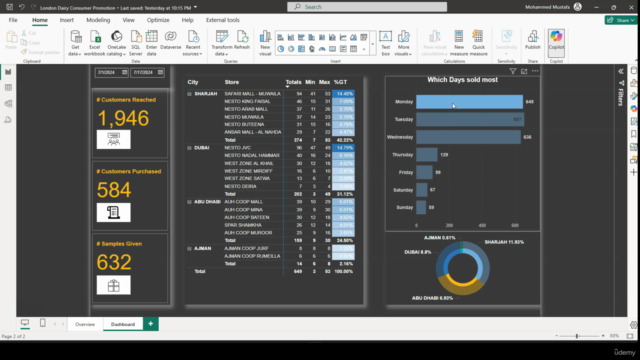Open Recent sources dropdown

(193, 42)
